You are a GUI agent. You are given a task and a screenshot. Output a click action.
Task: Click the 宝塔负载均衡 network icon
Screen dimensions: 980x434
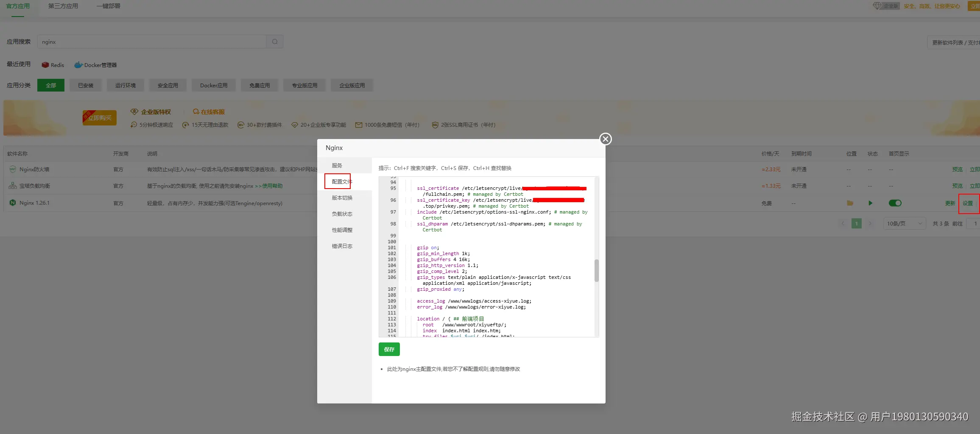(13, 186)
